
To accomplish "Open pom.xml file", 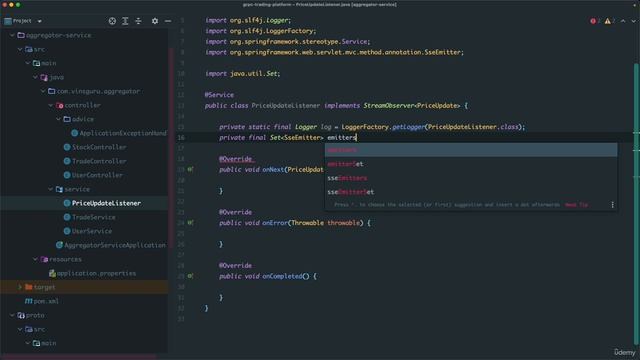I will tap(46, 301).
